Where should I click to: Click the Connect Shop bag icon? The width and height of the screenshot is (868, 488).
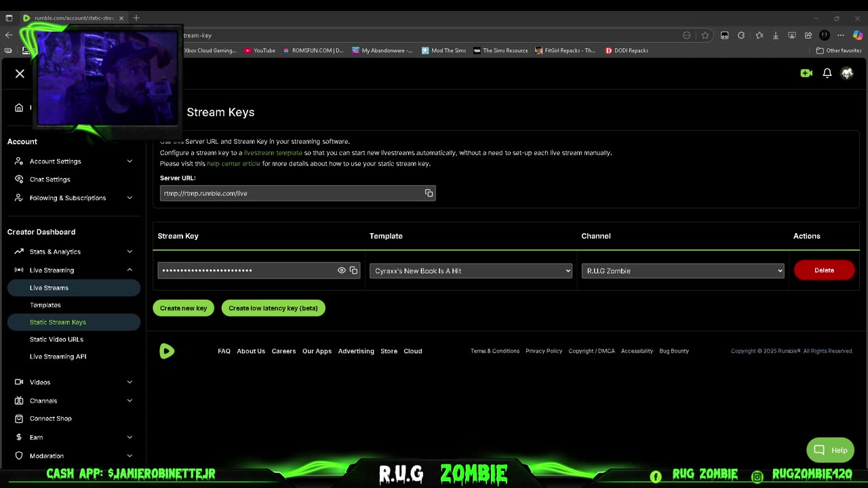click(x=19, y=419)
